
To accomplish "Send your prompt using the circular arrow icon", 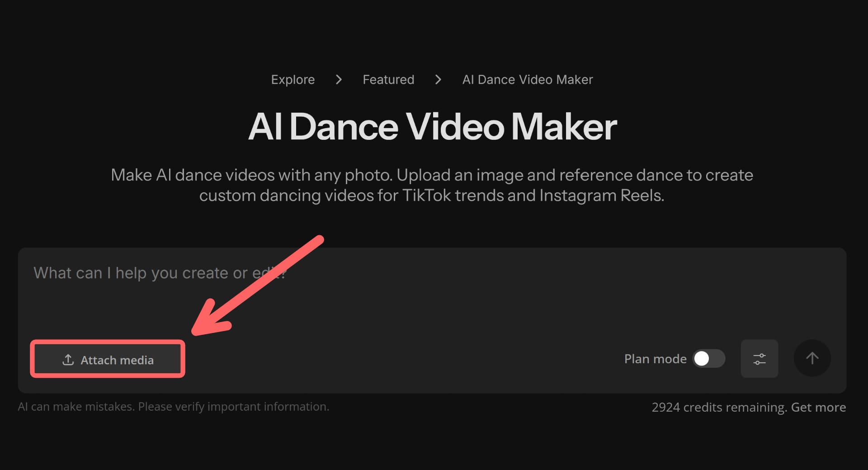I will 812,358.
